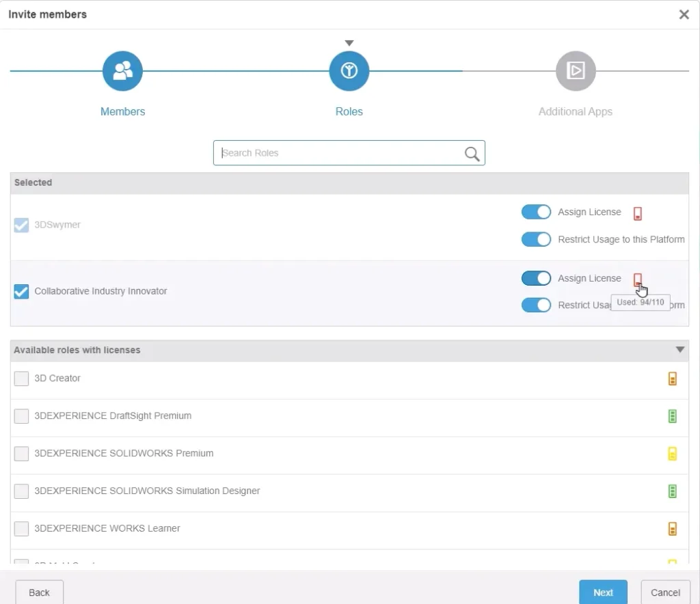This screenshot has width=700, height=604.
Task: Click the 3D Creator role name
Action: (57, 379)
